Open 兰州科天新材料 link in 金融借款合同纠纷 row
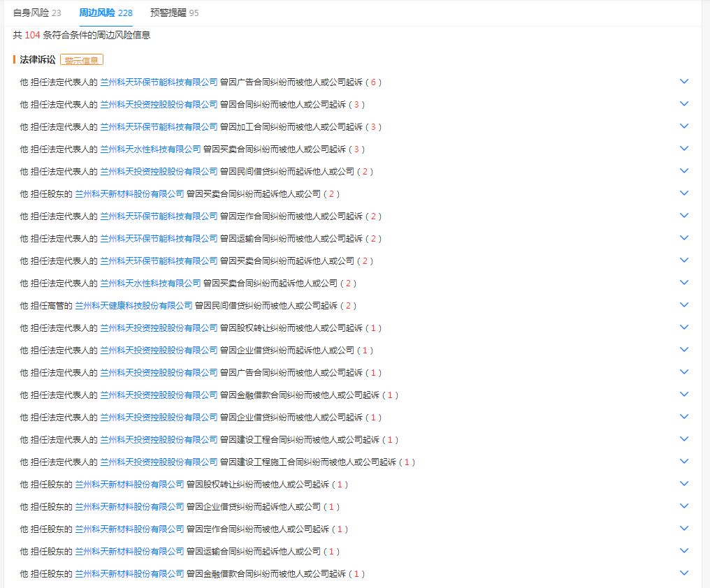The height and width of the screenshot is (588, 710). [129, 574]
